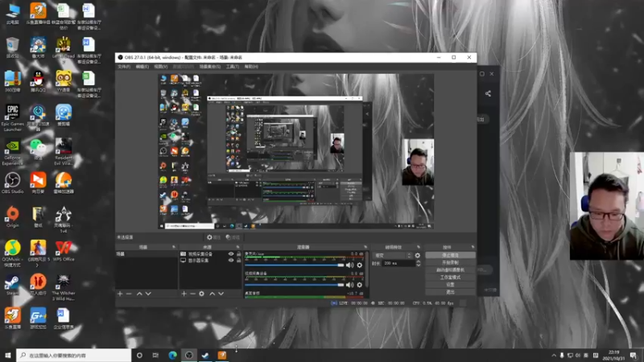Image resolution: width=644 pixels, height=362 pixels.
Task: Click the Mic/Aux volume slider
Action: click(x=294, y=265)
